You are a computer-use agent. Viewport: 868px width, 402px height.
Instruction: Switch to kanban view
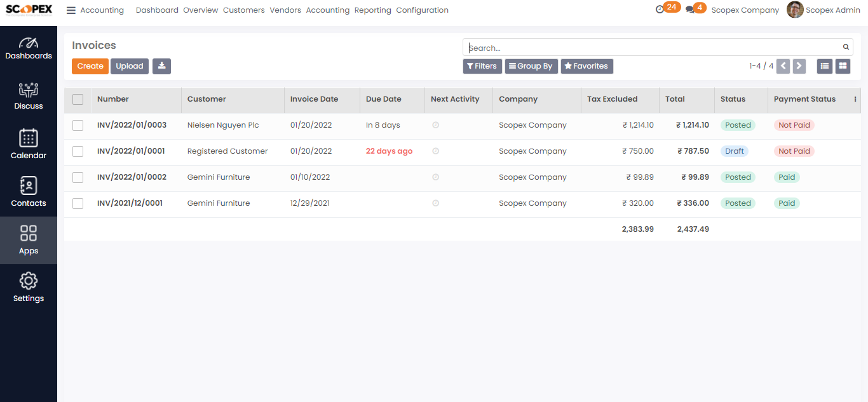[843, 66]
